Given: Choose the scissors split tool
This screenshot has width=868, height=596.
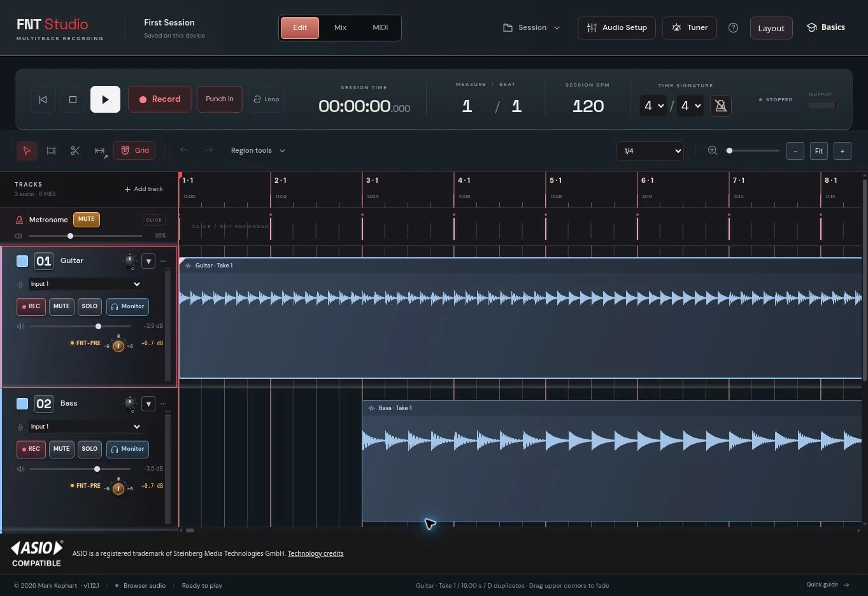Looking at the screenshot, I should (75, 151).
